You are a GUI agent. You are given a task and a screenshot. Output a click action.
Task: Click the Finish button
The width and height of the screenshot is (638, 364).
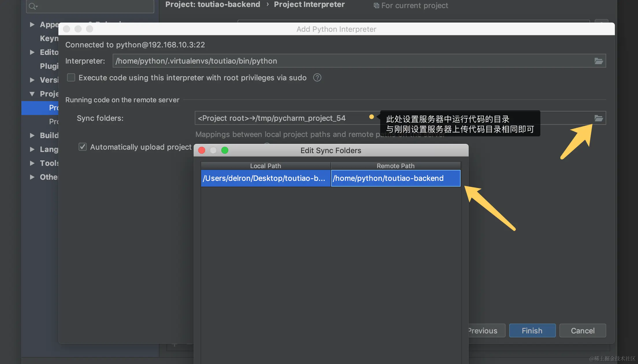(x=532, y=330)
